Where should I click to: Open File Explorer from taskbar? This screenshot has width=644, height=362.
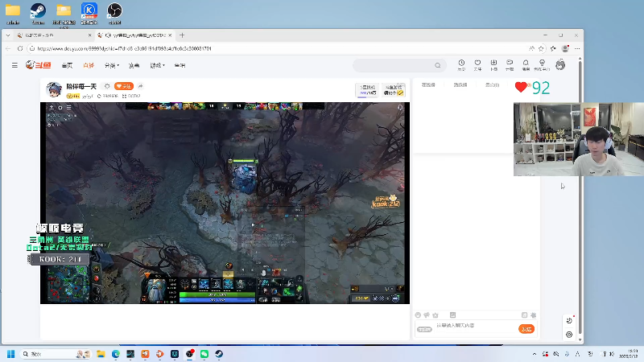(x=101, y=354)
